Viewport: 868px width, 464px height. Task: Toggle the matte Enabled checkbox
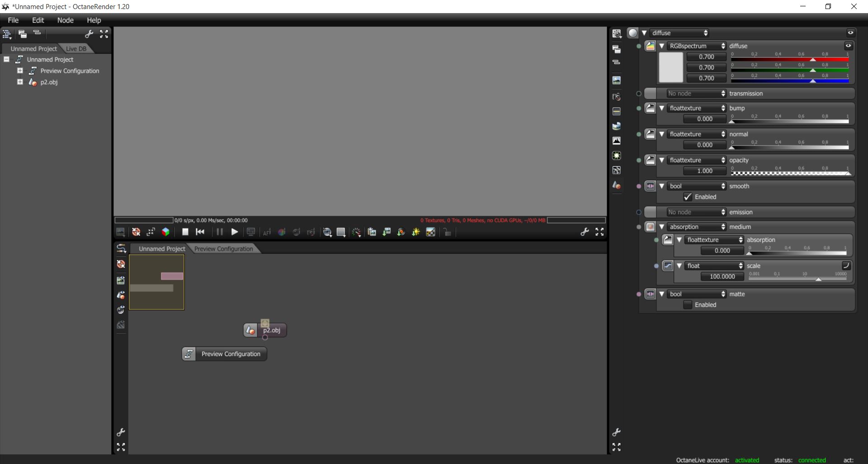click(688, 305)
